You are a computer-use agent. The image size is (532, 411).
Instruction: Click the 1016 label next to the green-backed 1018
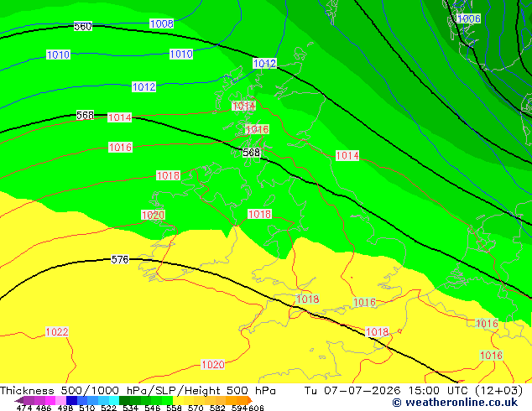[x=364, y=302]
